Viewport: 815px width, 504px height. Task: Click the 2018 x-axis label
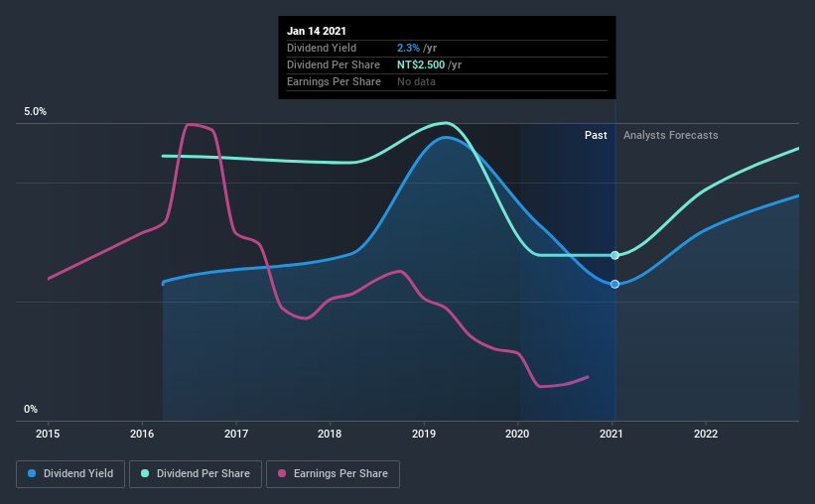tap(330, 434)
